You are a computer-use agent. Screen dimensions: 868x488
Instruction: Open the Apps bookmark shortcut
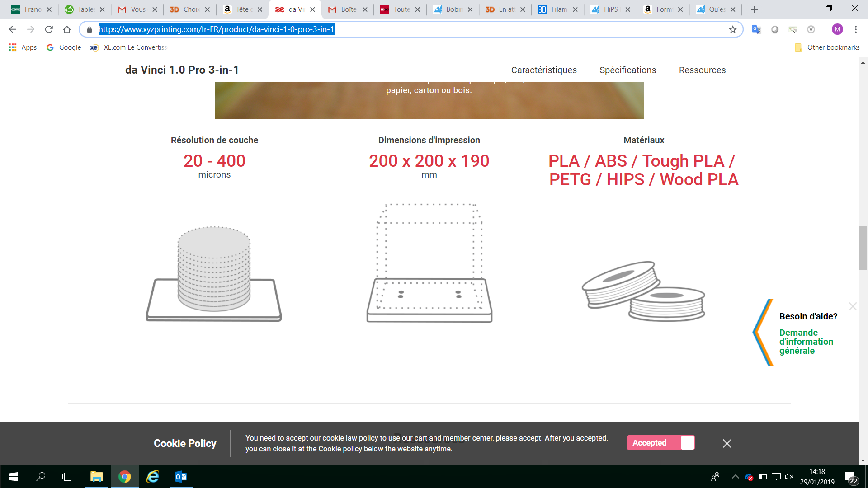click(x=23, y=47)
